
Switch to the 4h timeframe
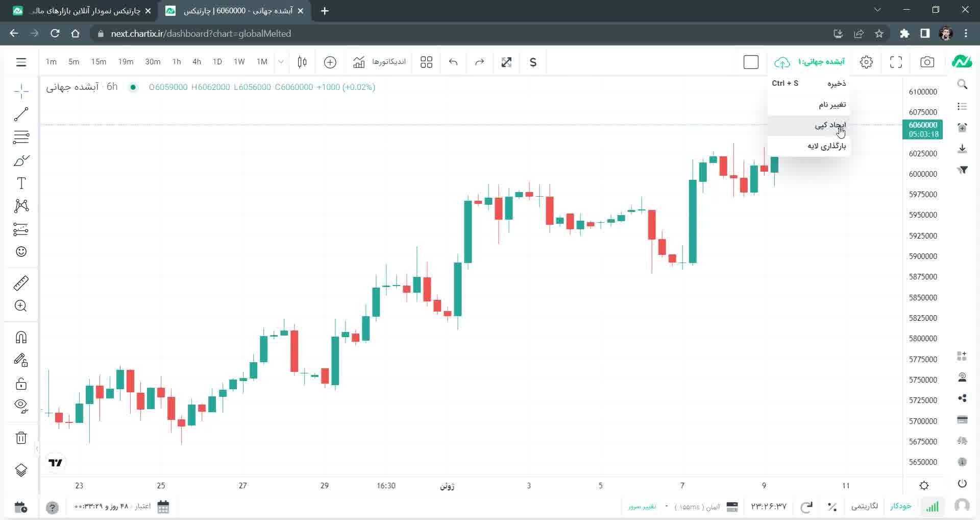point(197,62)
